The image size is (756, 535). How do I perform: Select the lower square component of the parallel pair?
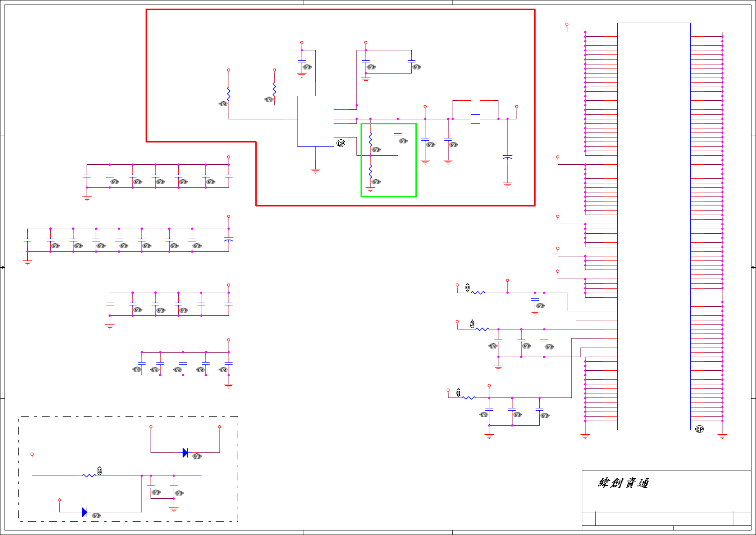(x=475, y=119)
